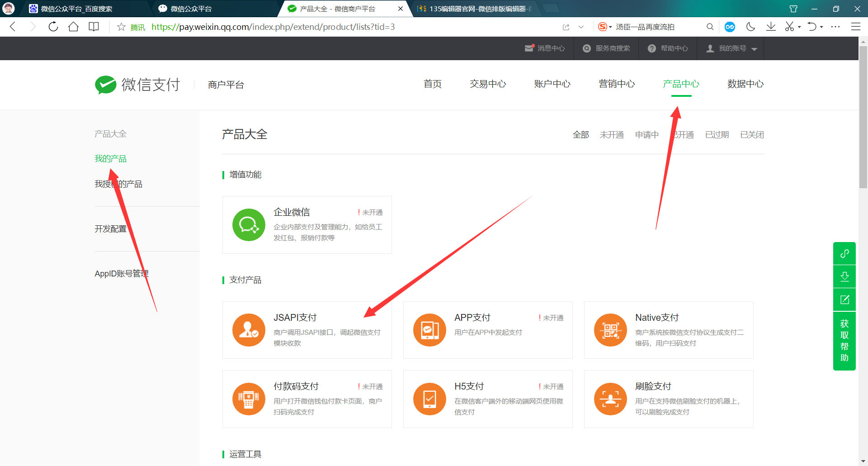Screen dimensions: 868x466
Task: Open the 企业微信 card title
Action: click(292, 212)
